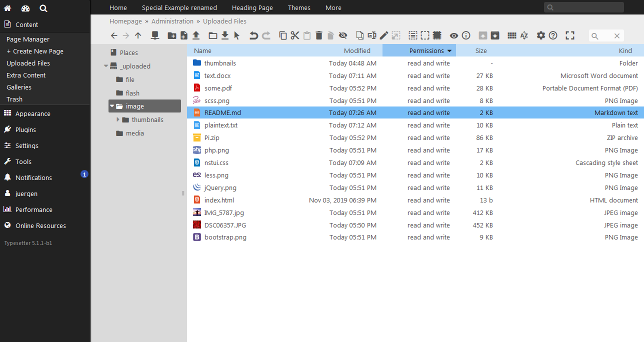This screenshot has width=644, height=342.
Task: Collapse the _uploaded tree item
Action: (x=105, y=65)
